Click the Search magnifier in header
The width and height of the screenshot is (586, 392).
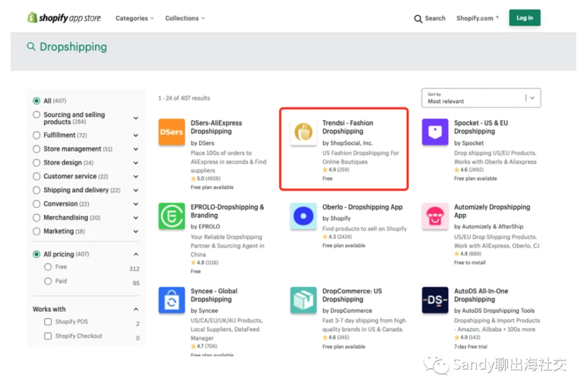(418, 19)
